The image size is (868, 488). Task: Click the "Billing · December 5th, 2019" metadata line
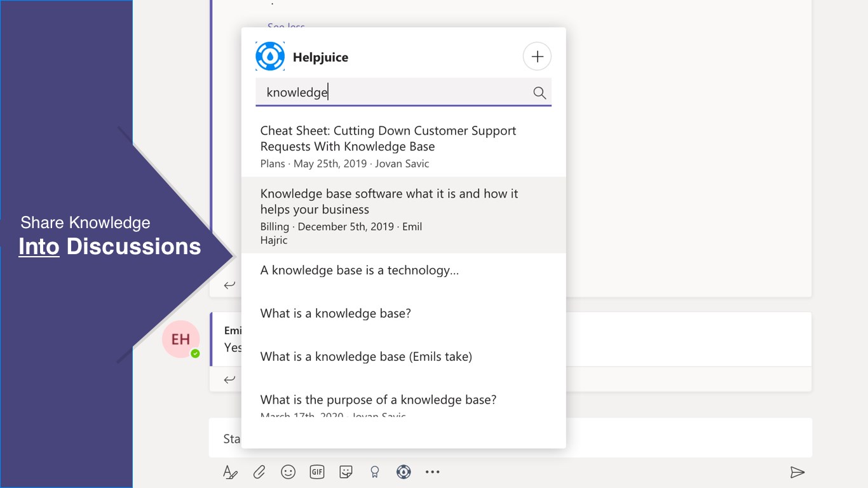point(341,233)
